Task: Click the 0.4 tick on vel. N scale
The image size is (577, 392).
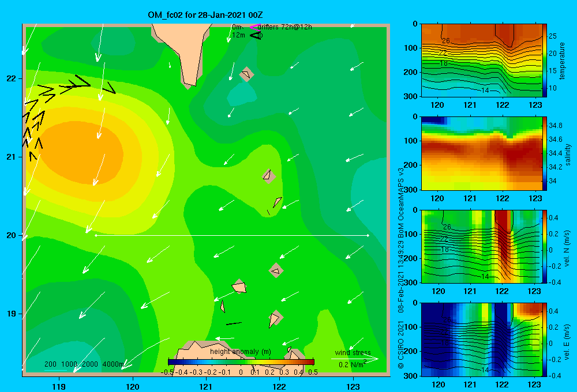Action: point(553,218)
